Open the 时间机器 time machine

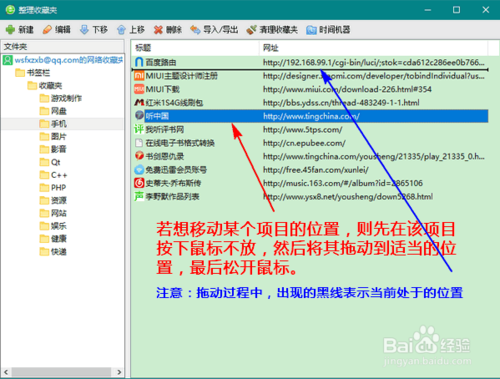(328, 30)
